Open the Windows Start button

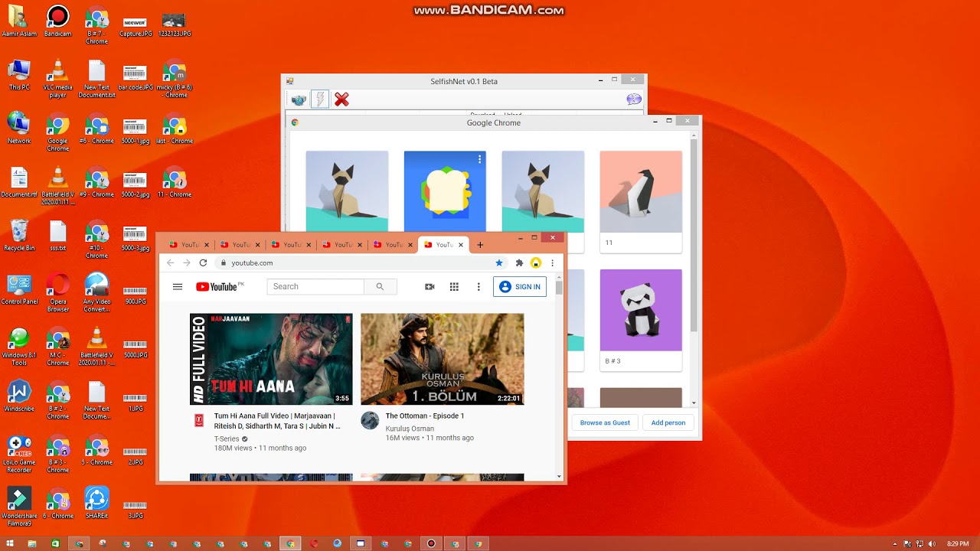(x=10, y=543)
